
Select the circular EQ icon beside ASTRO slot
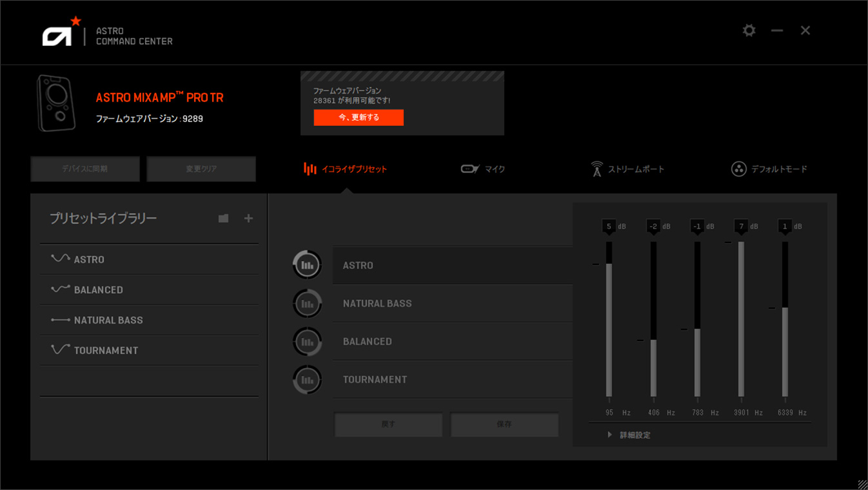click(x=307, y=265)
